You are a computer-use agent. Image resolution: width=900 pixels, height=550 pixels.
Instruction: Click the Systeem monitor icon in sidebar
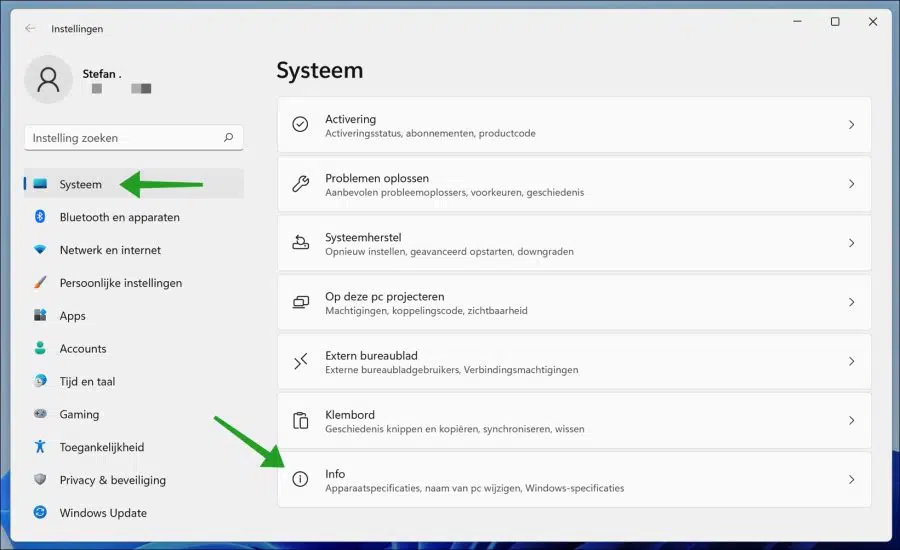pyautogui.click(x=40, y=184)
